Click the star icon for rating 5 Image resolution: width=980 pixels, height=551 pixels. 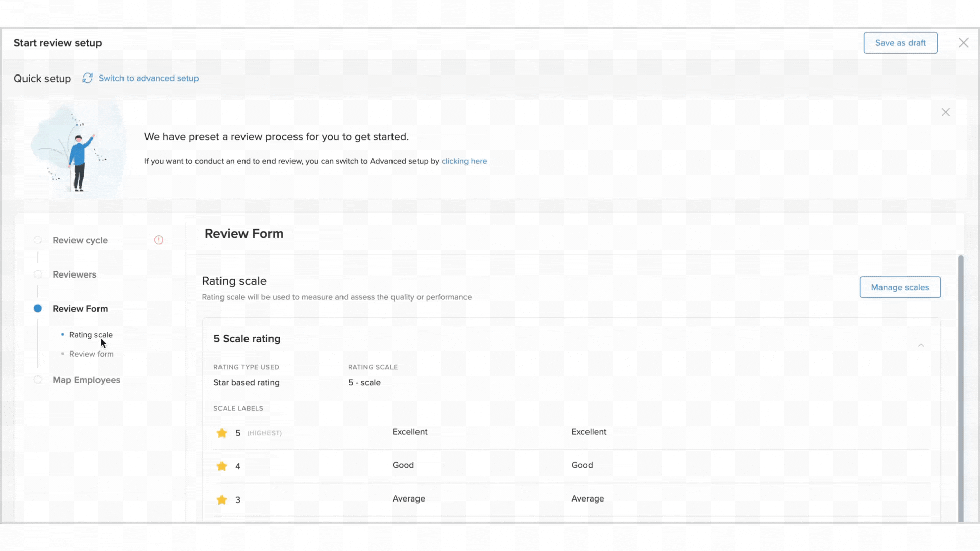(222, 433)
